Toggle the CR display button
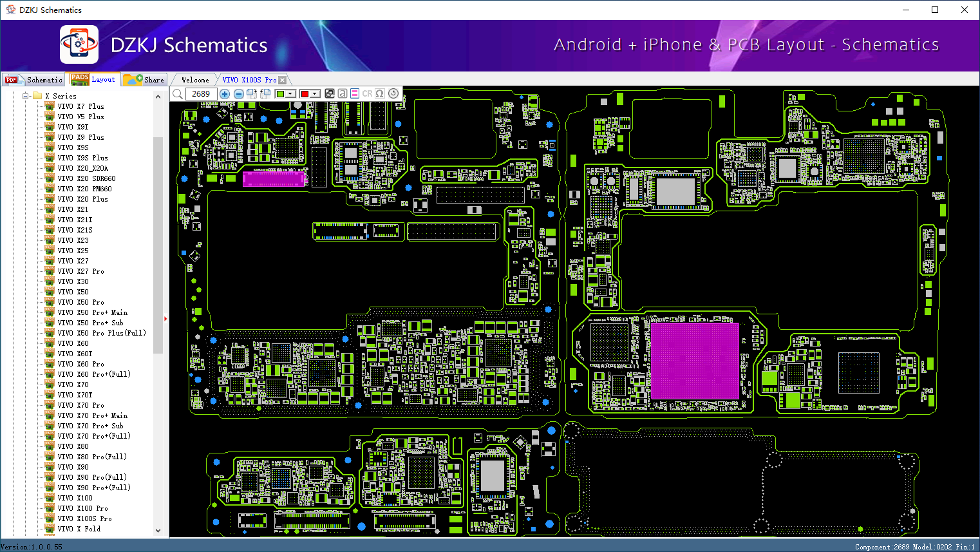980x552 pixels. click(367, 94)
